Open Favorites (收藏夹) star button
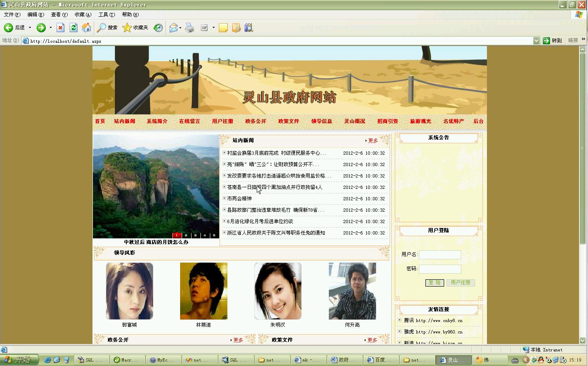 [x=135, y=28]
